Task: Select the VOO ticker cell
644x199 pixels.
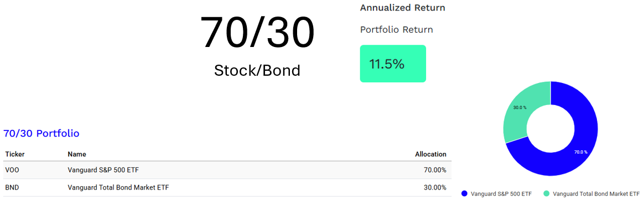Action: 13,170
